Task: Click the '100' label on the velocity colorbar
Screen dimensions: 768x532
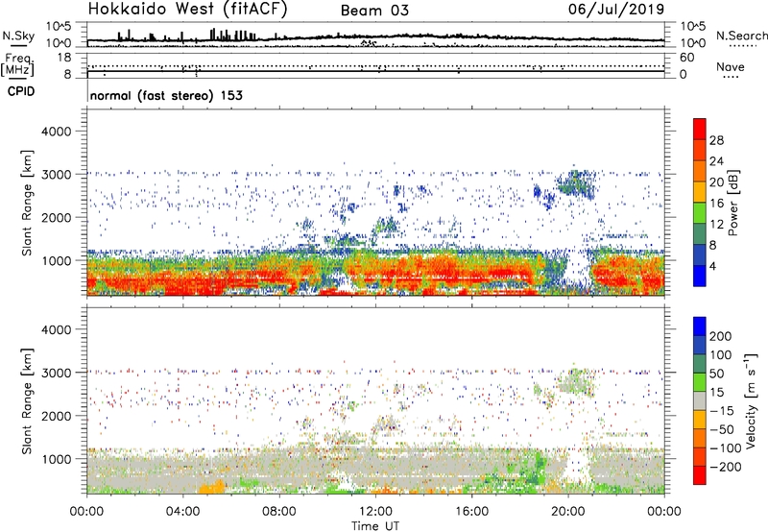Action: pyautogui.click(x=721, y=355)
